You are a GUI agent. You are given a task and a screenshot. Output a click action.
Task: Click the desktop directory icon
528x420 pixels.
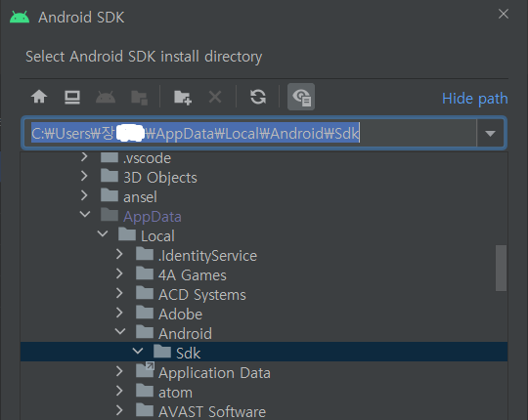pos(72,97)
